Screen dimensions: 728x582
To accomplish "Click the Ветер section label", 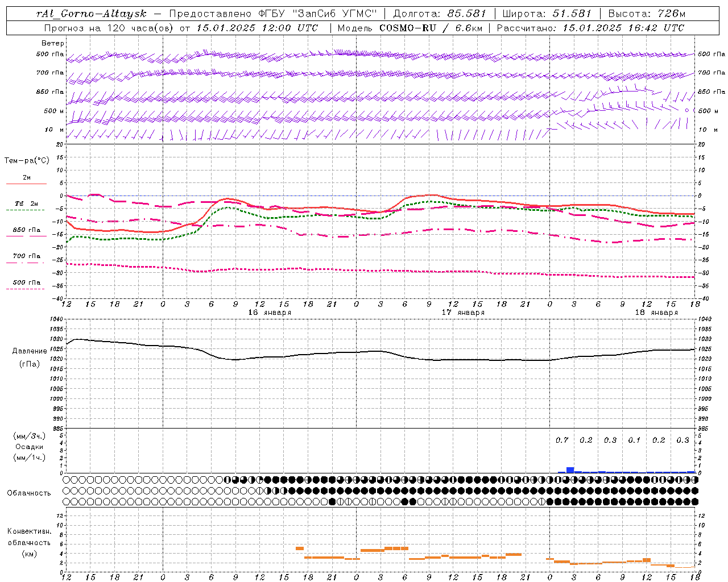I will tap(53, 43).
